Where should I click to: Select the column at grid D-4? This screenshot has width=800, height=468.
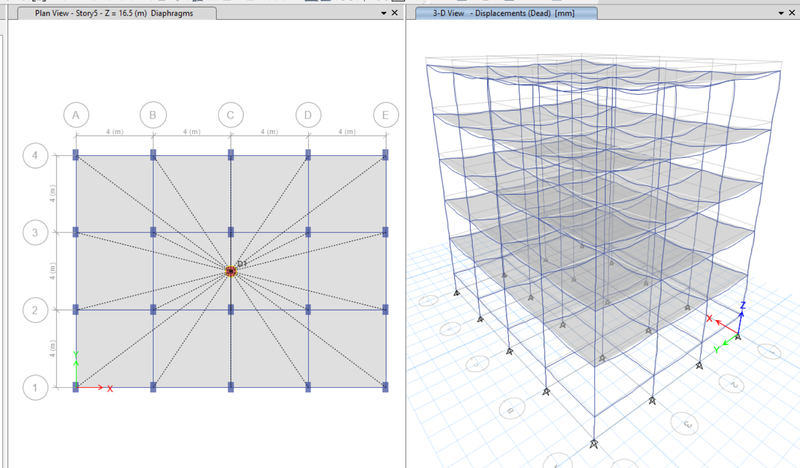pyautogui.click(x=308, y=155)
